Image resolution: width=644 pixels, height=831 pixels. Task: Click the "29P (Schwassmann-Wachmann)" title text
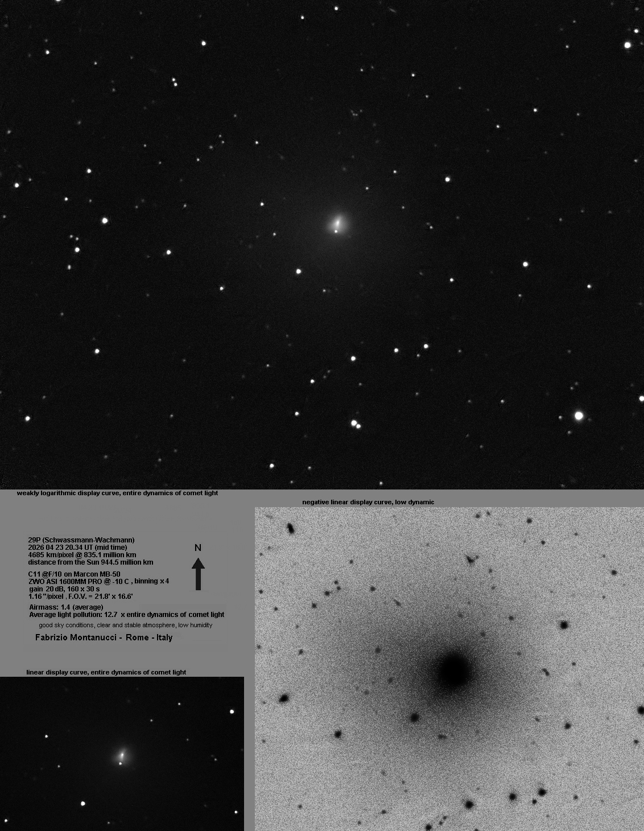(81, 540)
